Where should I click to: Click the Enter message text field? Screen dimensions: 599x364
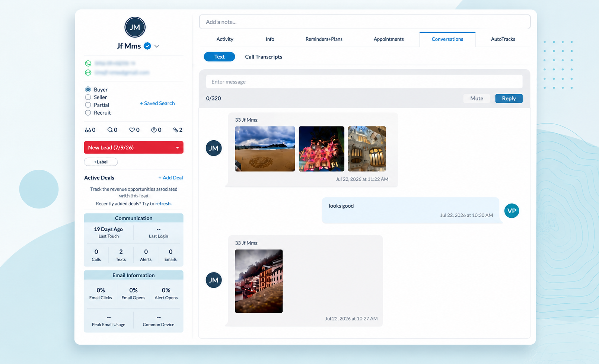coord(364,82)
